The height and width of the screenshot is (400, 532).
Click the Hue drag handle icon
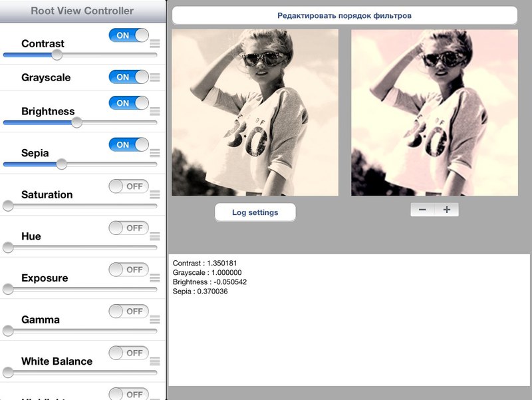[x=156, y=236]
